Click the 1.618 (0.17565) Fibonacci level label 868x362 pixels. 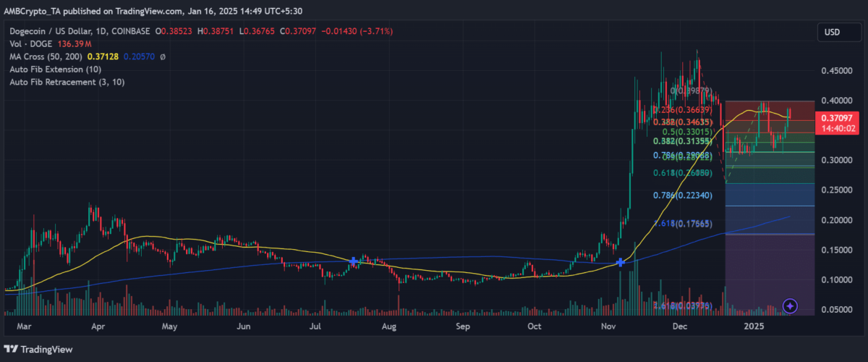(x=678, y=224)
